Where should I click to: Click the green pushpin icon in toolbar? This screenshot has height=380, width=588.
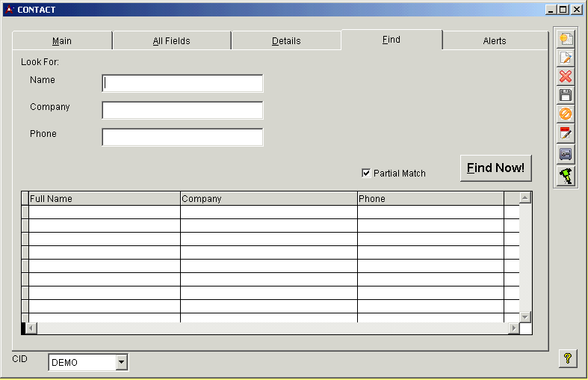[566, 176]
